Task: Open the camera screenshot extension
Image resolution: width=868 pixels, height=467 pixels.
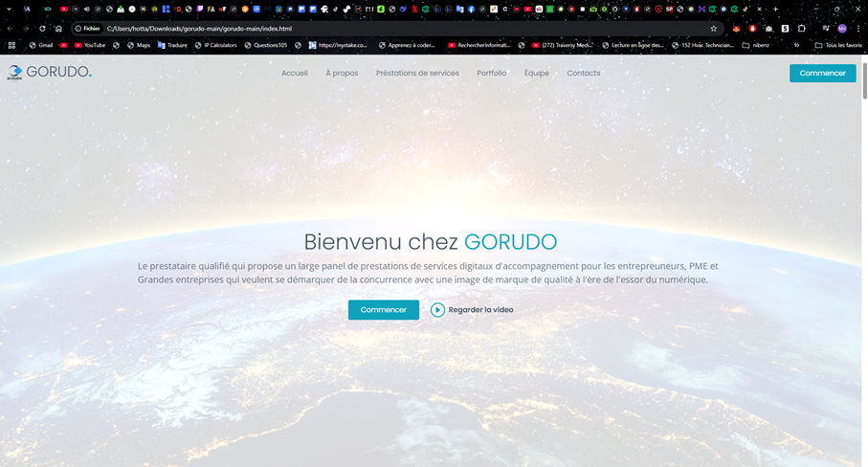Action: click(x=768, y=28)
